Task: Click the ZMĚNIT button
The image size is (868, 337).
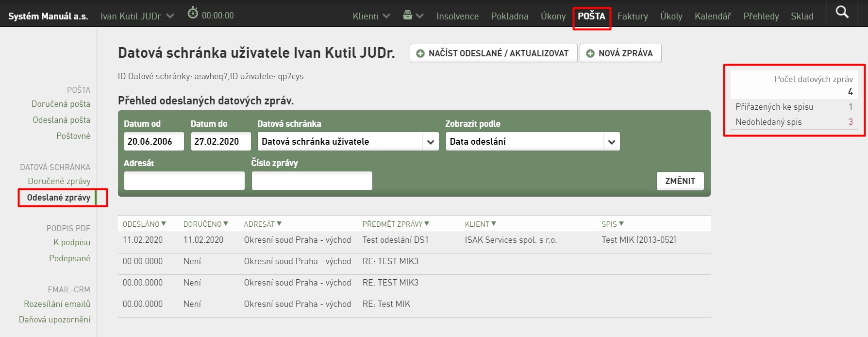Action: [680, 181]
